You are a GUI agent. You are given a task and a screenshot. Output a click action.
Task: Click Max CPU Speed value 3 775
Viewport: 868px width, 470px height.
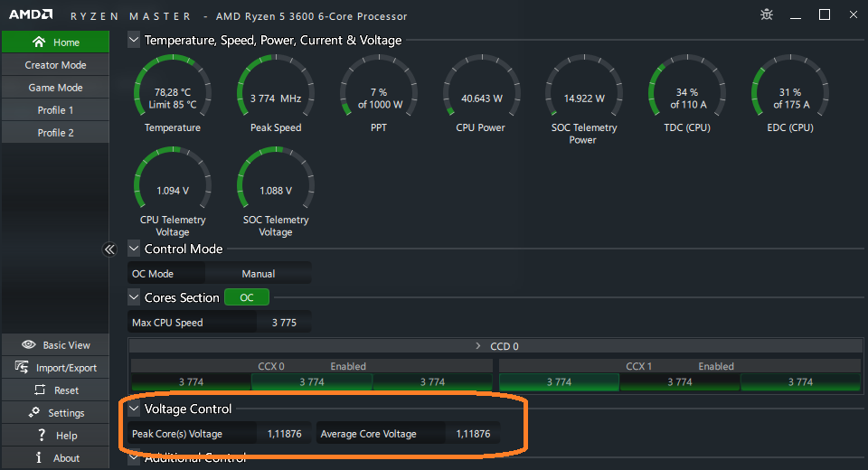[283, 322]
